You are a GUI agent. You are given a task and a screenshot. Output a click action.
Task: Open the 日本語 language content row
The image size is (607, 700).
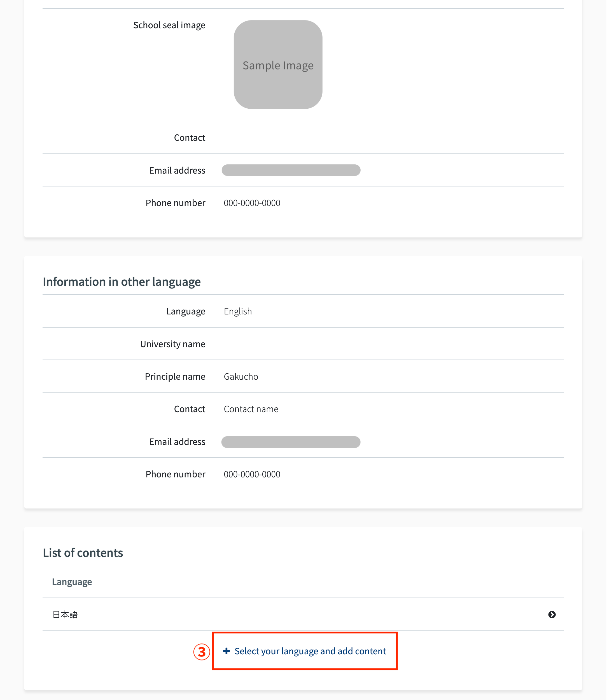click(x=65, y=614)
